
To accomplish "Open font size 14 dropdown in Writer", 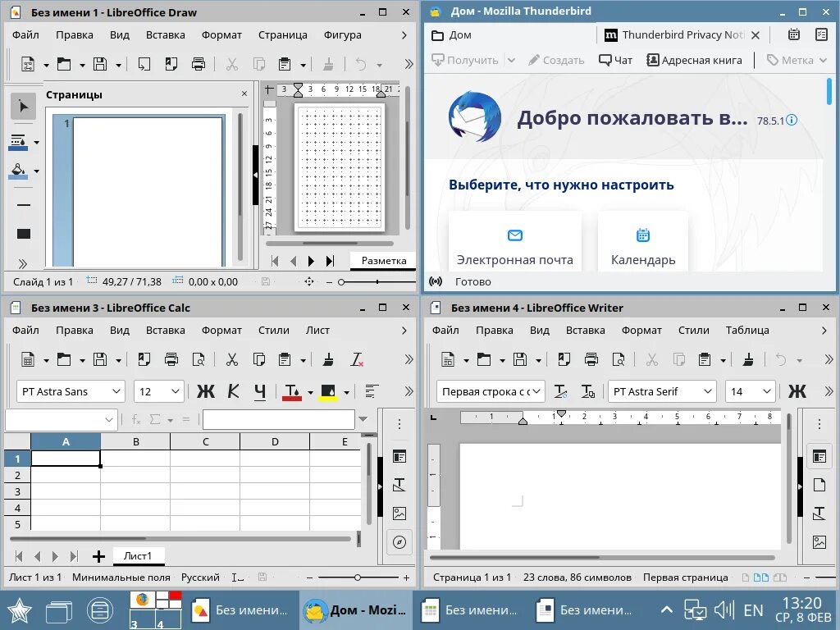I will point(767,391).
